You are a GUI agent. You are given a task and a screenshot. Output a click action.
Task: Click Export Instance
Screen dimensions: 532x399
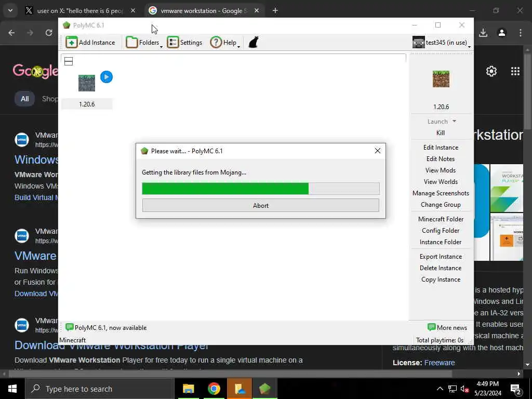point(441,257)
